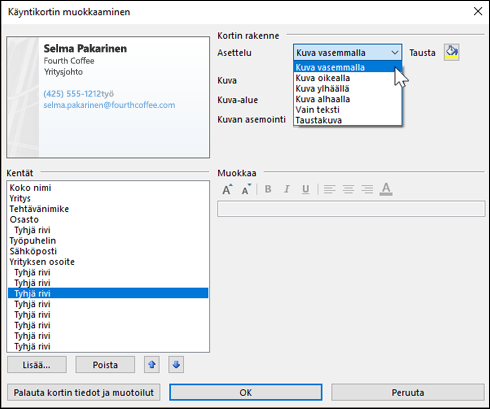Open the Tausta background color picker

[x=452, y=52]
